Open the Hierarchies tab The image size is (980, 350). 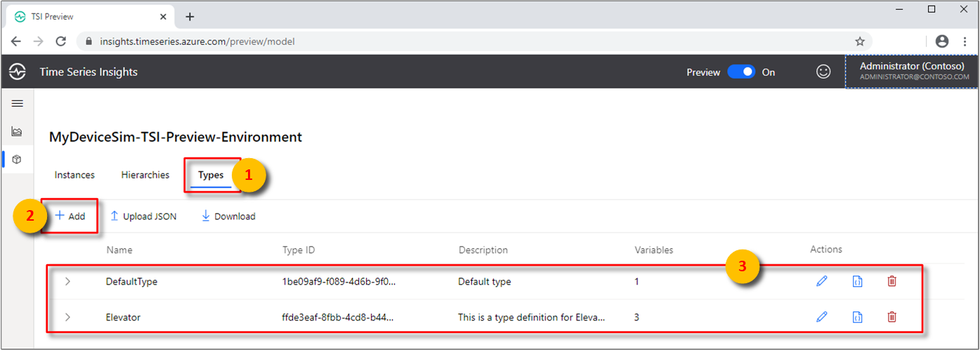click(x=145, y=175)
